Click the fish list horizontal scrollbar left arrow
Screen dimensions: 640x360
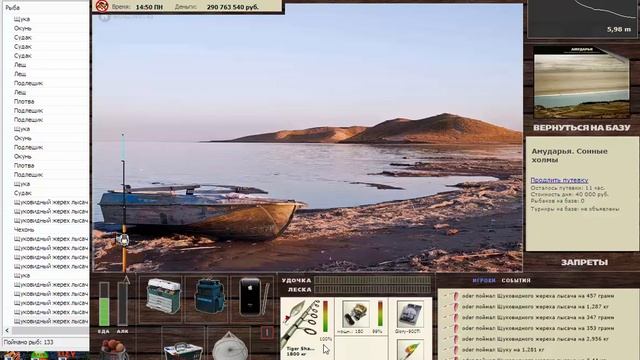7,331
